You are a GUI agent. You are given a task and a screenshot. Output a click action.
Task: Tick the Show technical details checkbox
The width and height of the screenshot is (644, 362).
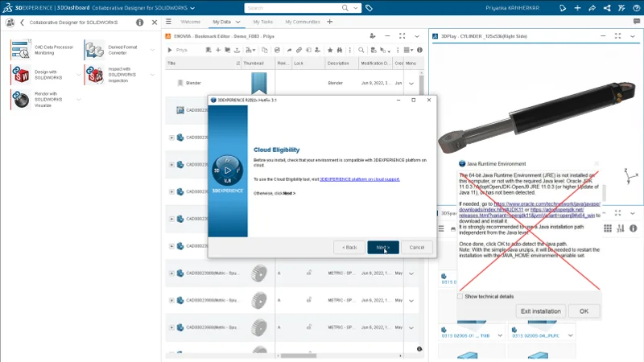coord(460,296)
